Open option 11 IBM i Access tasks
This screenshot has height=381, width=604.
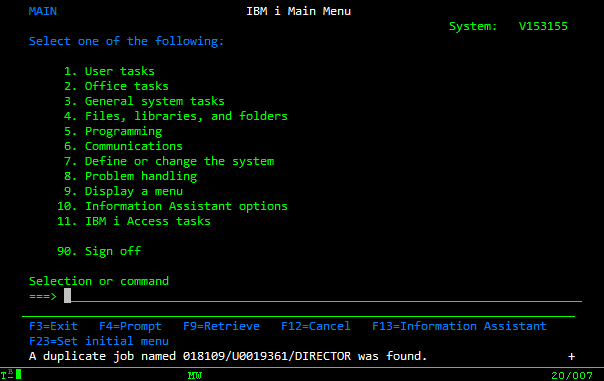pyautogui.click(x=134, y=222)
